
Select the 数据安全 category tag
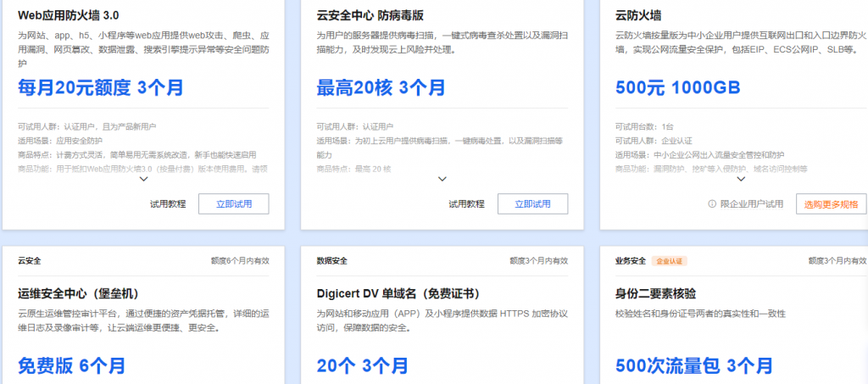[x=331, y=261]
